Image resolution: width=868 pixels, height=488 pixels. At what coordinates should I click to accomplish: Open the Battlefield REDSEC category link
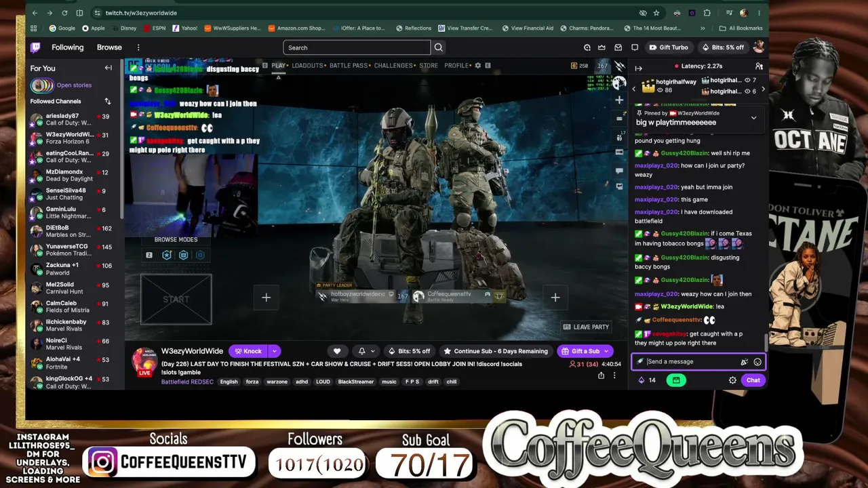point(187,382)
